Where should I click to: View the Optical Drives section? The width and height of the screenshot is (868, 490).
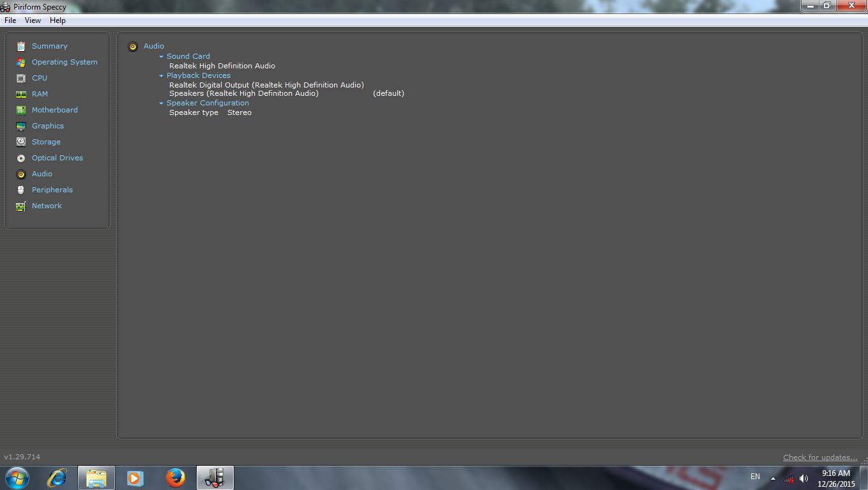tap(57, 158)
